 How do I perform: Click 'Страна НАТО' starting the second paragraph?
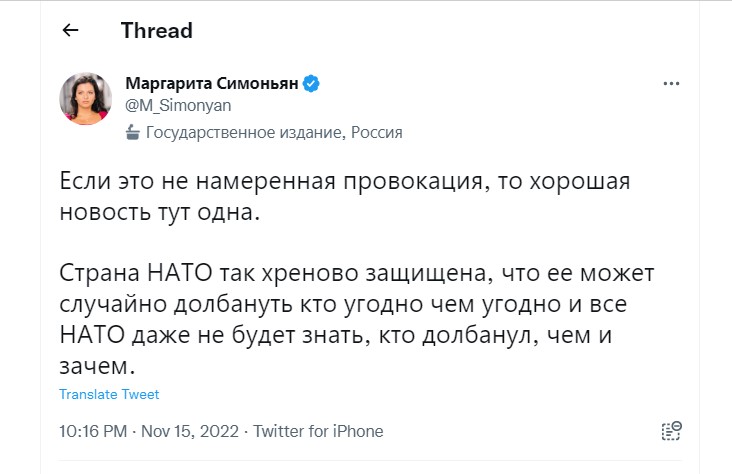(124, 273)
